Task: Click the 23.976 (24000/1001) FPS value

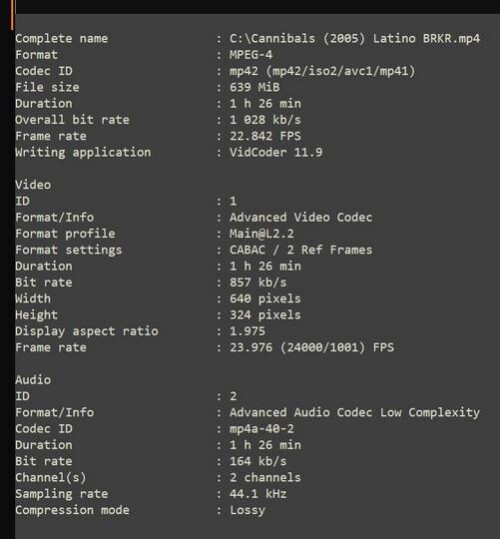Action: (x=311, y=348)
